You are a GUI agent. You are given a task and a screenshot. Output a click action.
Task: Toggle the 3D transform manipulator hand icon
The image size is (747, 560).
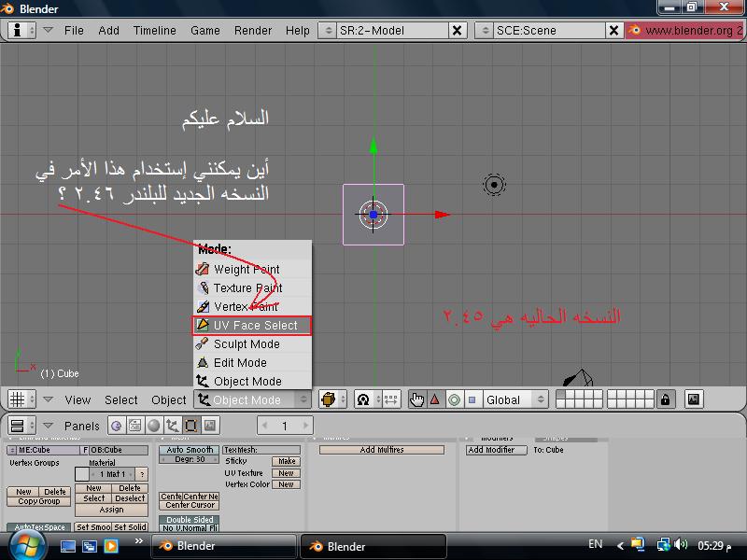416,399
